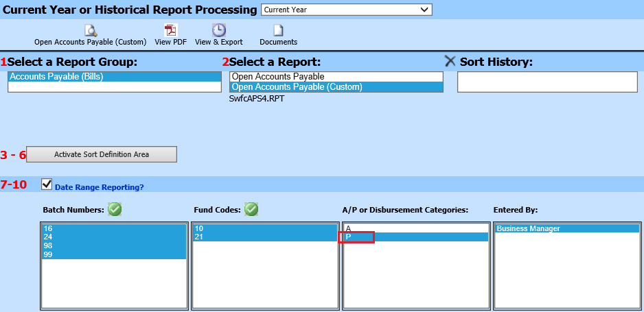The width and height of the screenshot is (644, 312).
Task: Click the View & Export clock icon
Action: 218,30
